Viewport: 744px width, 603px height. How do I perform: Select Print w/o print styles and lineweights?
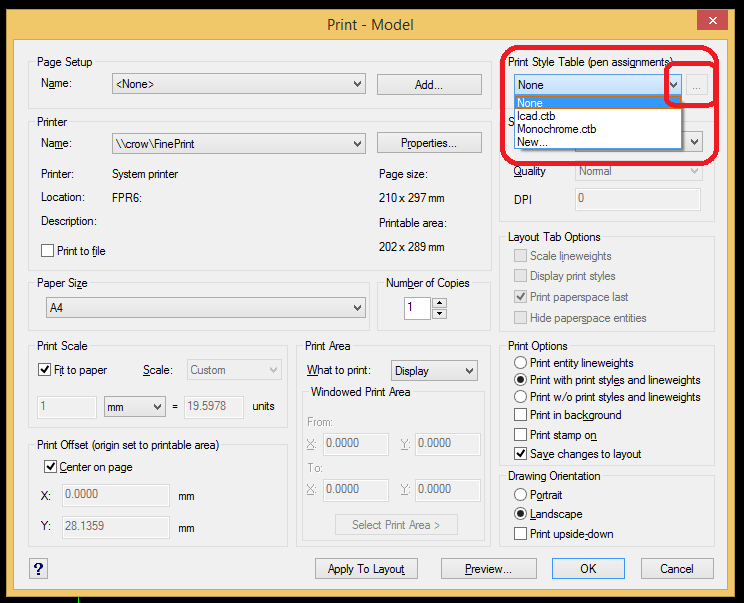pos(521,397)
